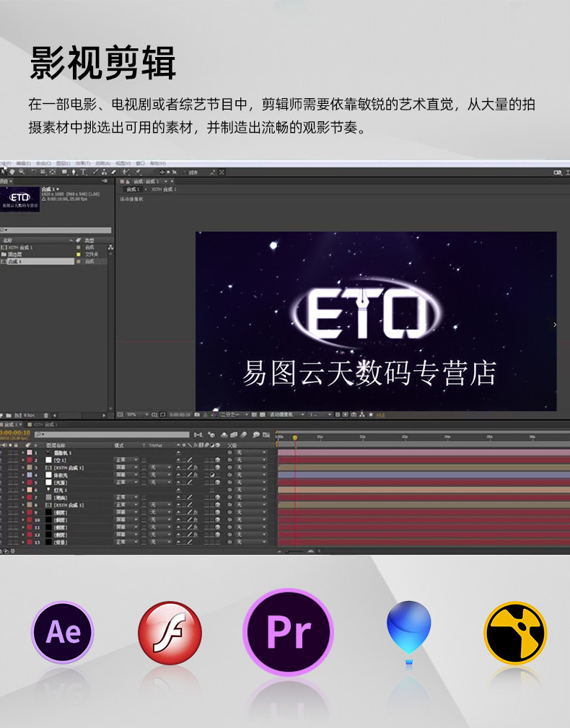Viewport: 570px width, 728px height.
Task: Click the Motion Blur enable icon in timeline
Action: [x=242, y=434]
